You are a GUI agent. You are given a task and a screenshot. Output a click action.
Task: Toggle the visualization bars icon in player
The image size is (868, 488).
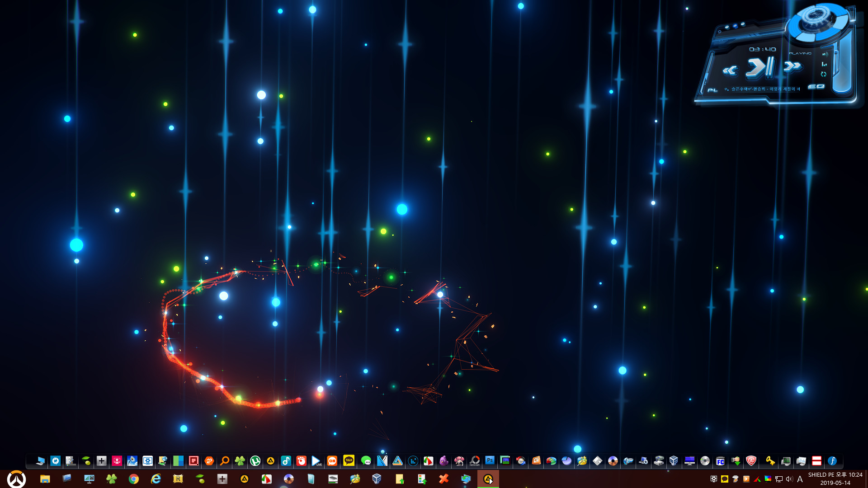pyautogui.click(x=824, y=64)
